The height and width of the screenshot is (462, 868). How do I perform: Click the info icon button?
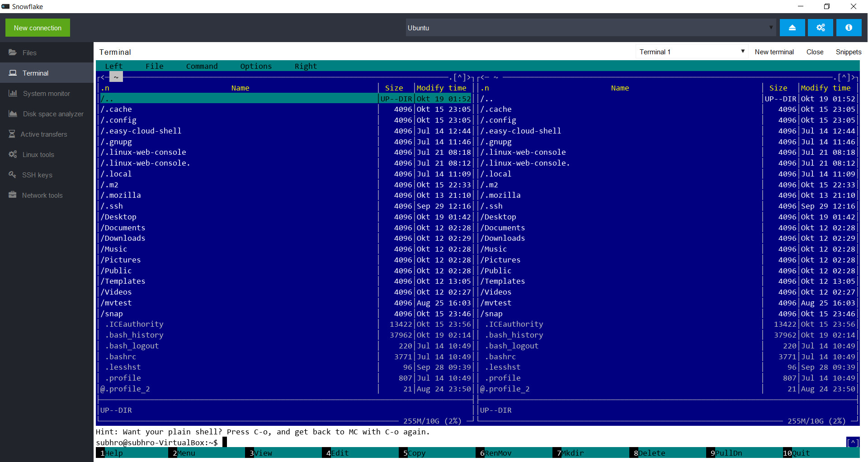click(849, 28)
